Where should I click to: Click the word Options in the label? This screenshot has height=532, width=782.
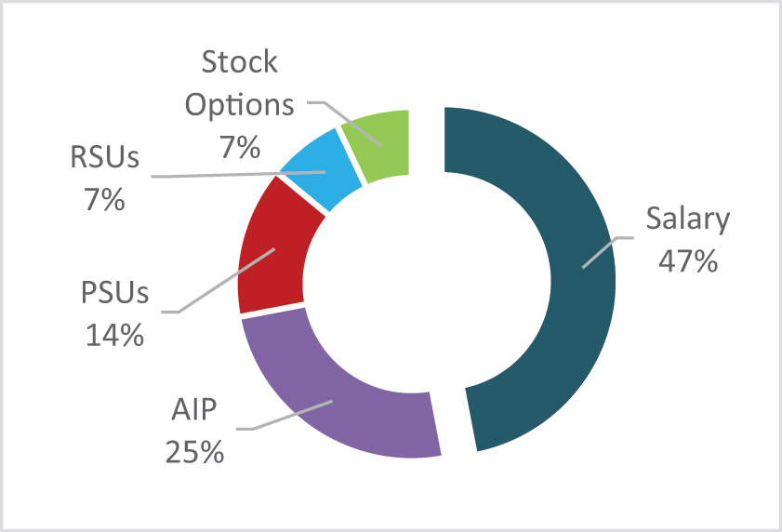tap(239, 105)
